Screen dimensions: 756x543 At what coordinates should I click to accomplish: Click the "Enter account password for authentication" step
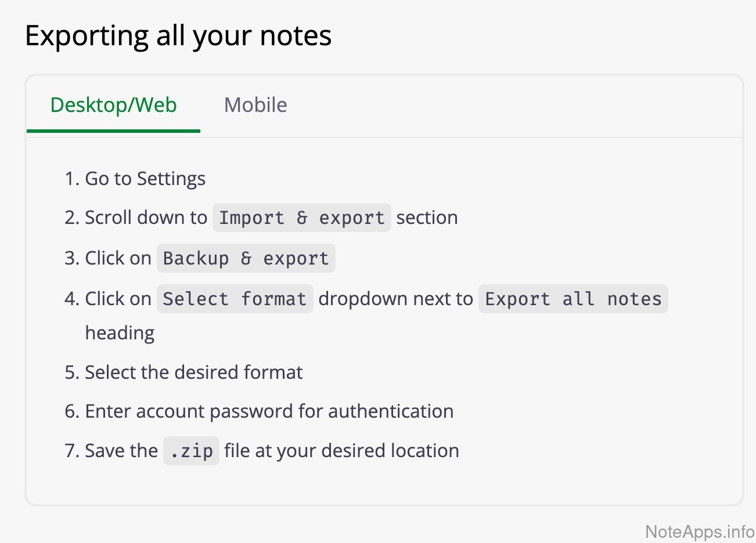(x=269, y=411)
